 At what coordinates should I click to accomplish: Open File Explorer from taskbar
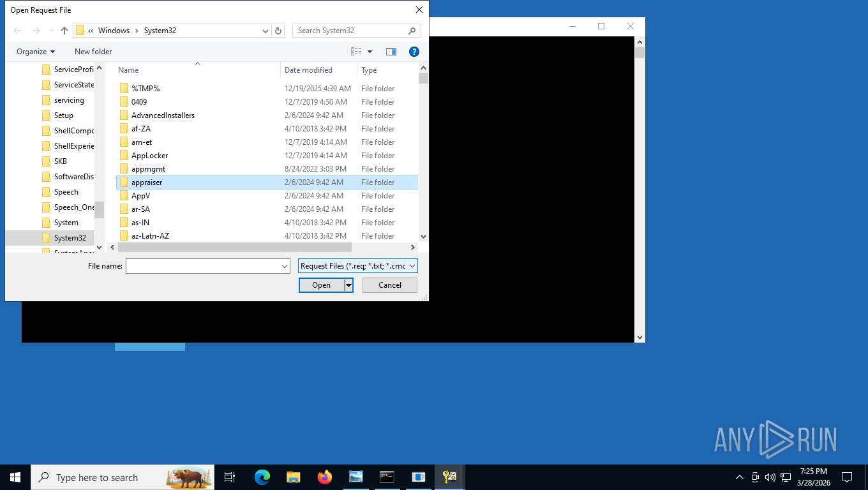(x=293, y=477)
